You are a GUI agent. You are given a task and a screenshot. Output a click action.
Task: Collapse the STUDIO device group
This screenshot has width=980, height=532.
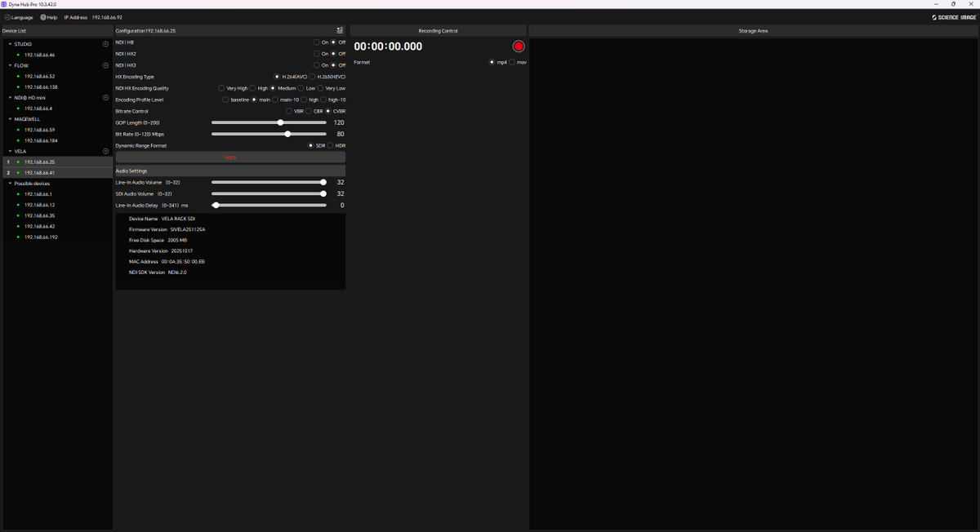click(x=11, y=44)
